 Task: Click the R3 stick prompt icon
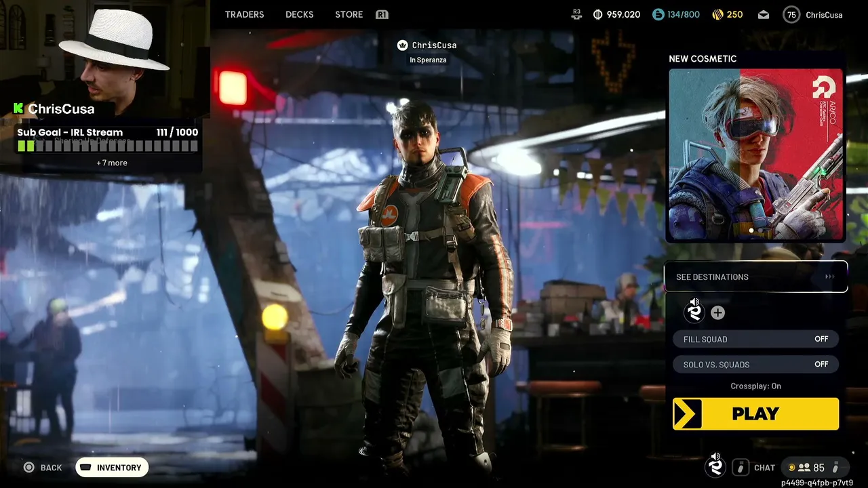click(x=577, y=13)
